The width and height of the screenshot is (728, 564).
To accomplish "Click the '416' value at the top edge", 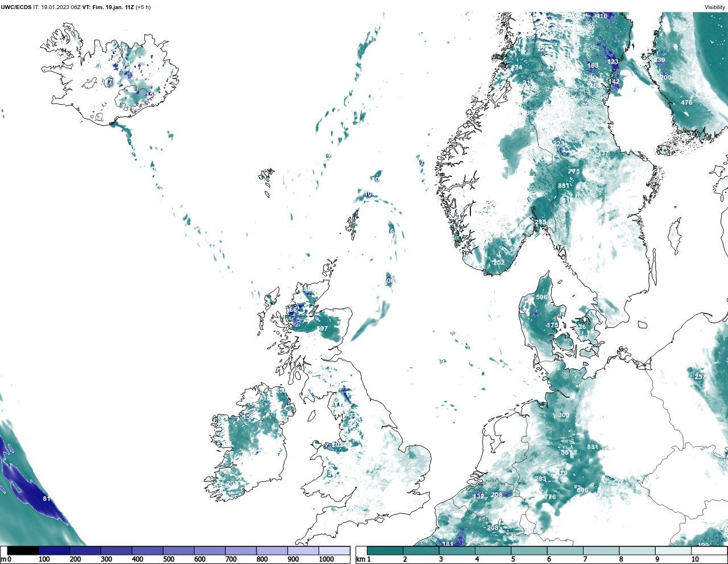I will pos(602,16).
